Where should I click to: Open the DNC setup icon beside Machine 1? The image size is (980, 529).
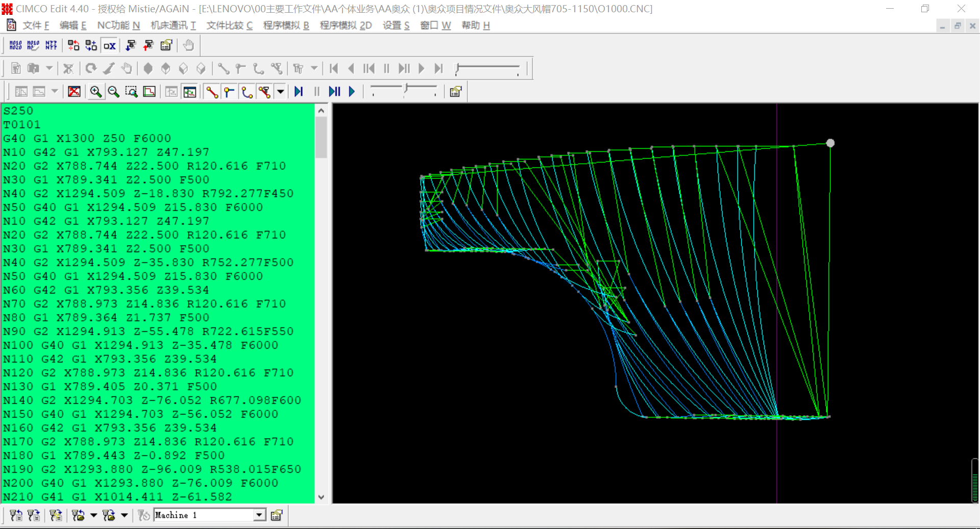pos(277,515)
